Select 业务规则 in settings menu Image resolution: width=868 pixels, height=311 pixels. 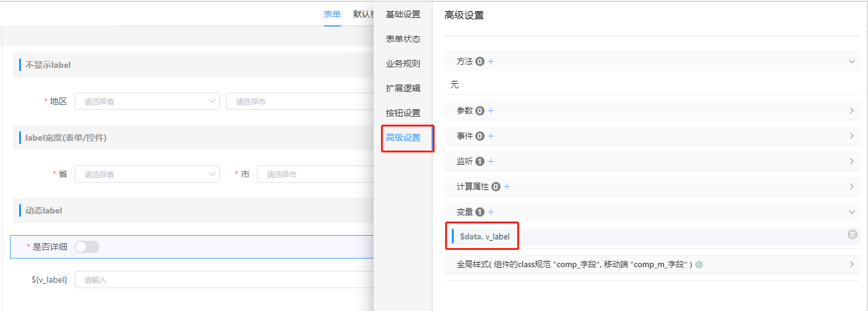403,64
